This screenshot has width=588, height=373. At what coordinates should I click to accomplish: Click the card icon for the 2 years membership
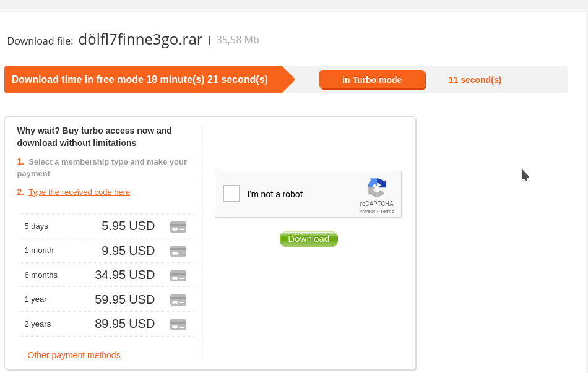coord(178,324)
